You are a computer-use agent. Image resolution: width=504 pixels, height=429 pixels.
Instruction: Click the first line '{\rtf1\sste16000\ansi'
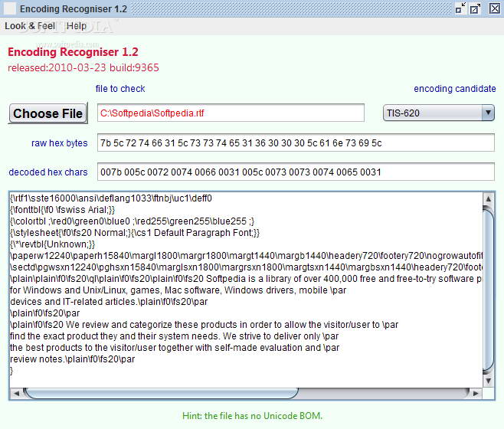pos(111,198)
